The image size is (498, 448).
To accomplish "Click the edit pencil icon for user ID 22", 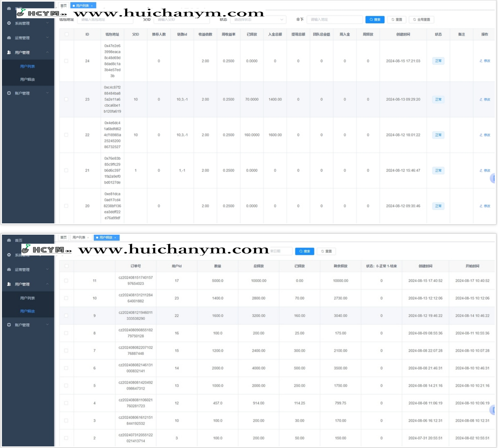I will 481,135.
